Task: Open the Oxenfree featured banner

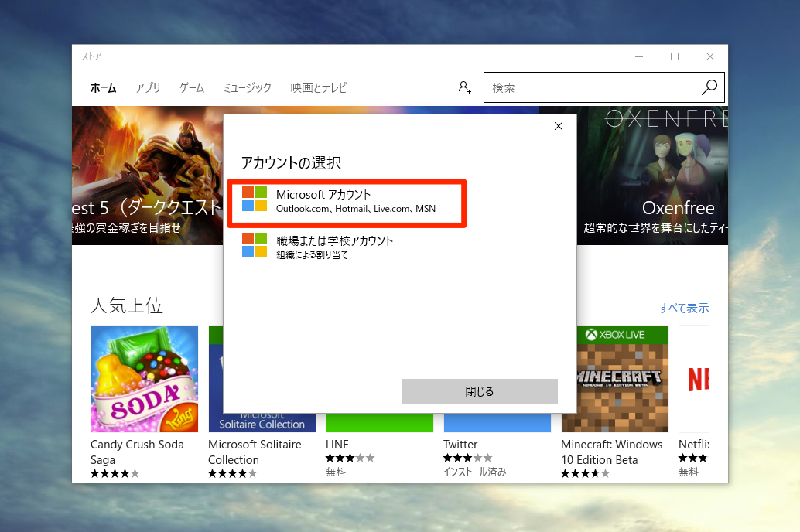Action: [x=652, y=176]
